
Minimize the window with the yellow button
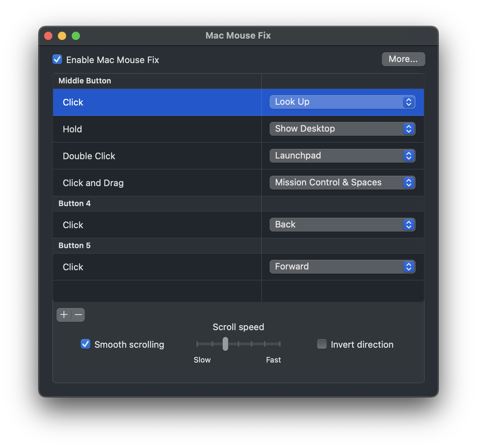point(62,36)
